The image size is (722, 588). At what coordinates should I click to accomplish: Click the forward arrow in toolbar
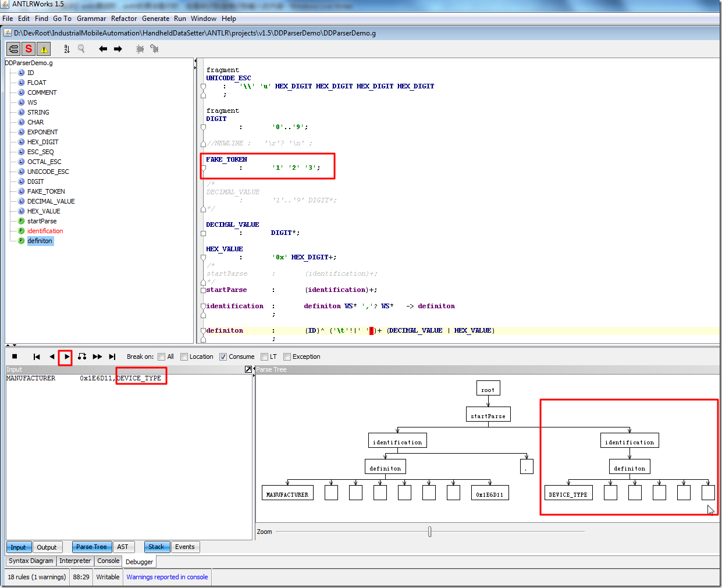click(118, 49)
